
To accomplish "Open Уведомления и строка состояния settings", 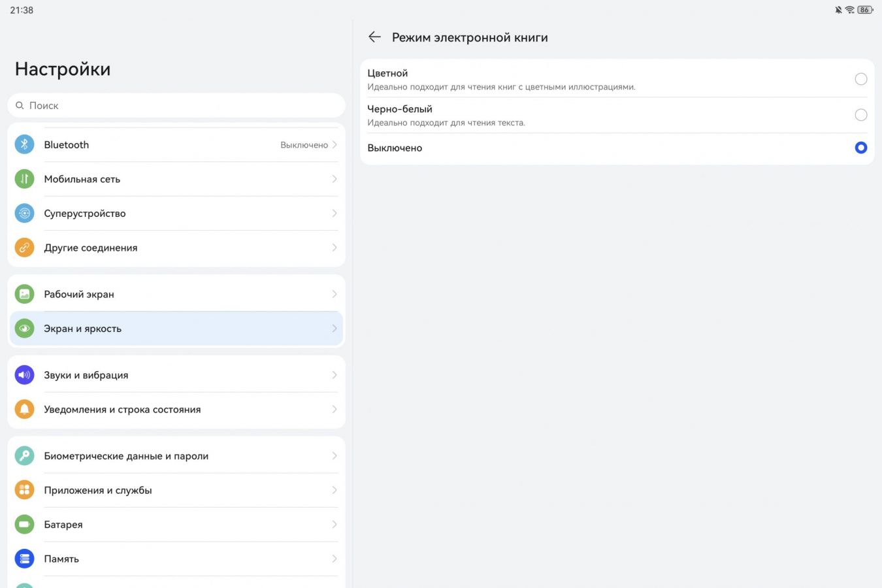I will pos(176,409).
